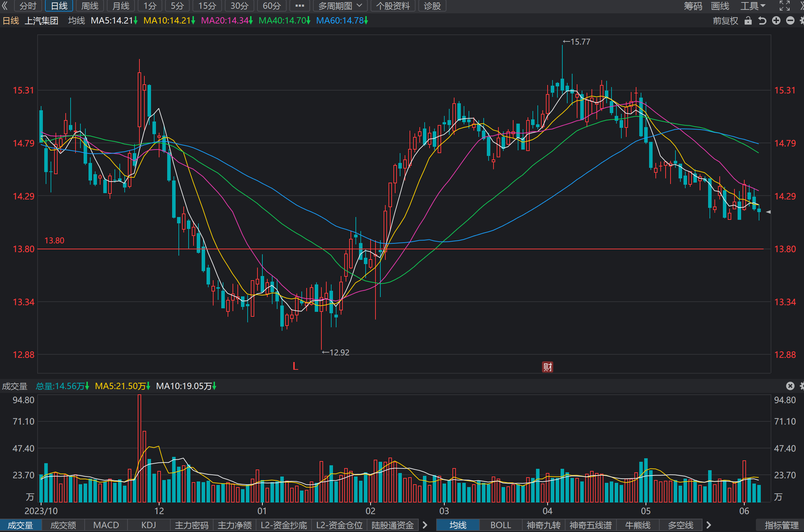Click the undo/reset arrow icon
This screenshot has width=804, height=532.
coord(762,21)
